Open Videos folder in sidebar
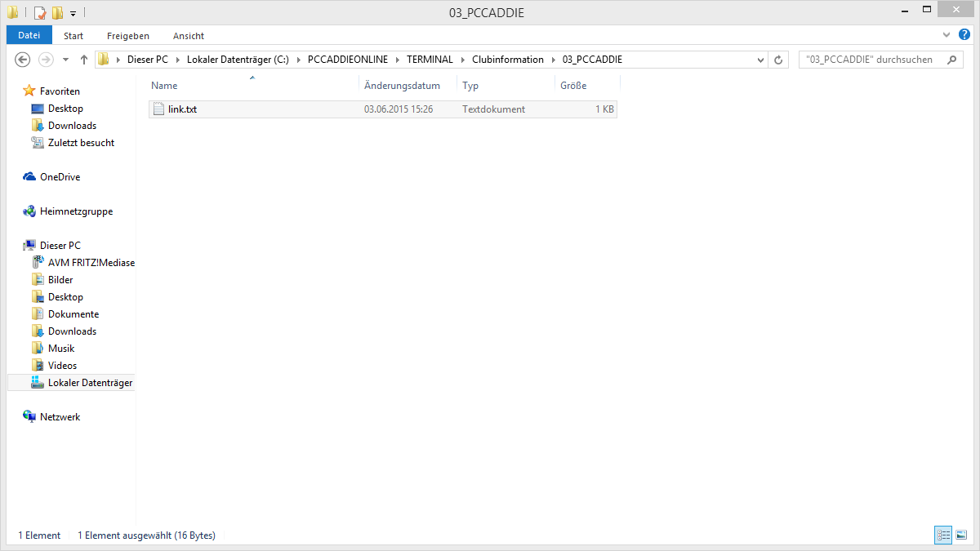 coord(62,366)
